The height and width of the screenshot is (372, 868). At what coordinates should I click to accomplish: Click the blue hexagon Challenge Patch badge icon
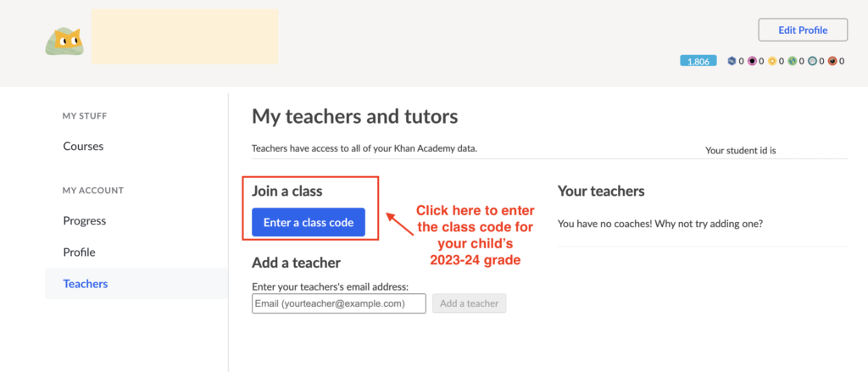click(x=732, y=61)
